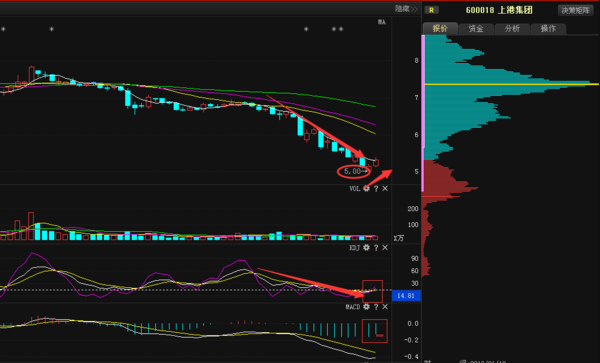This screenshot has height=363, width=600.
Task: Open VOL indicator settings gear
Action: click(x=367, y=189)
